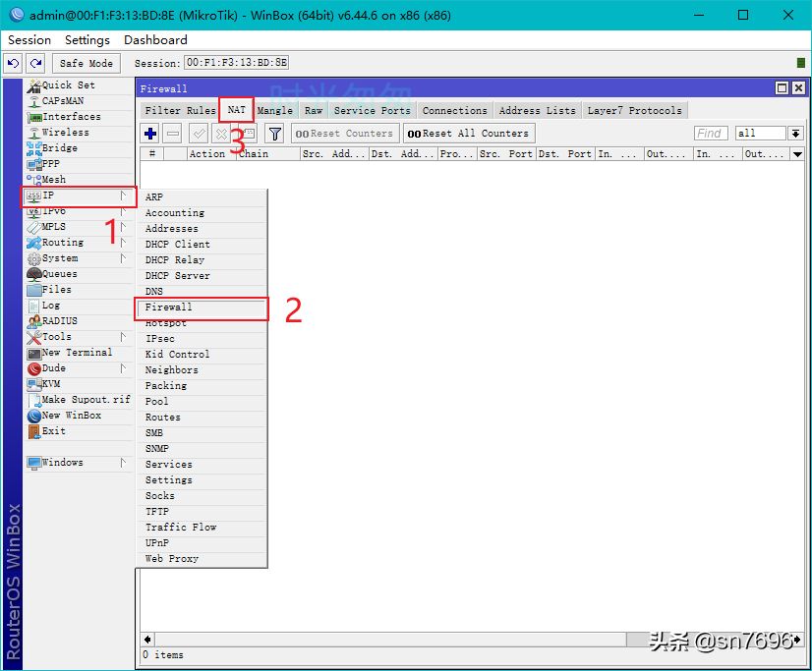Switch to the Raw tab
This screenshot has width=812, height=671.
(314, 110)
